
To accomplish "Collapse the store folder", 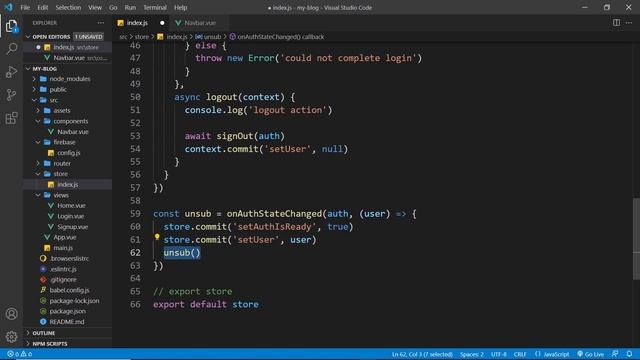I will point(67,174).
